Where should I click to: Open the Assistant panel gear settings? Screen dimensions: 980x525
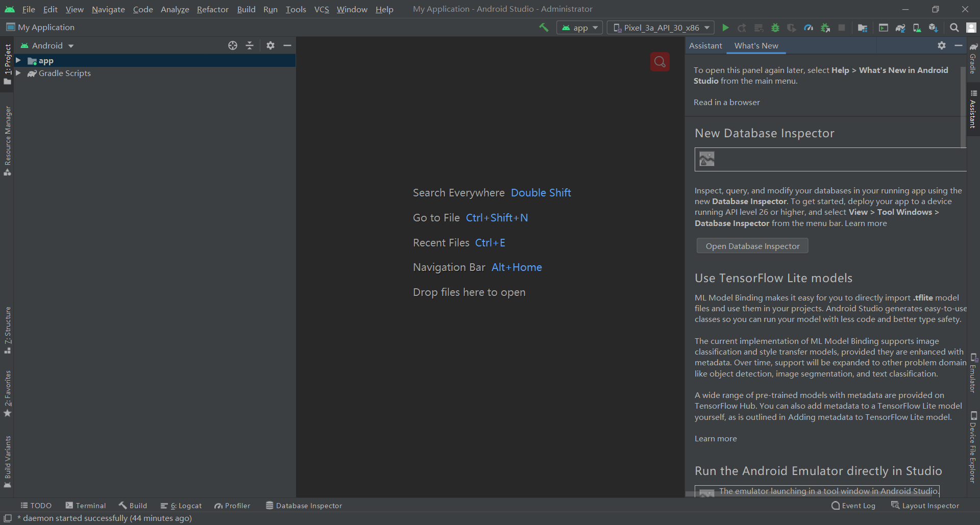(x=942, y=45)
